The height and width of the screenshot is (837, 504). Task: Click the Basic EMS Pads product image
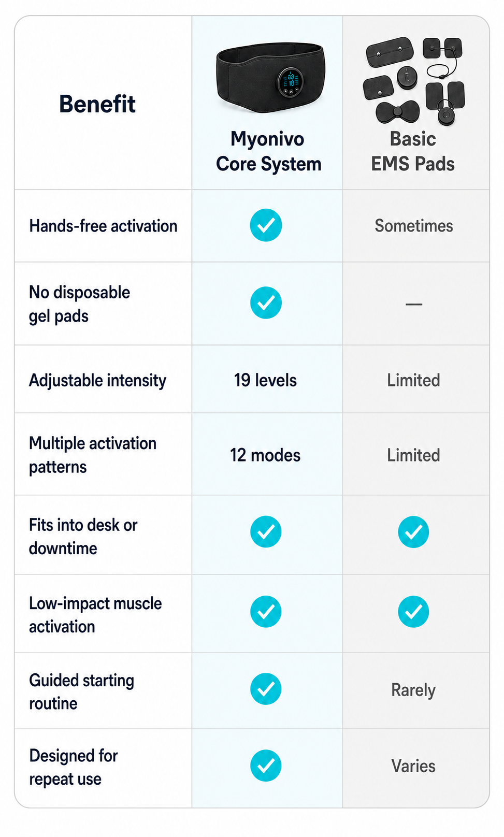click(414, 81)
